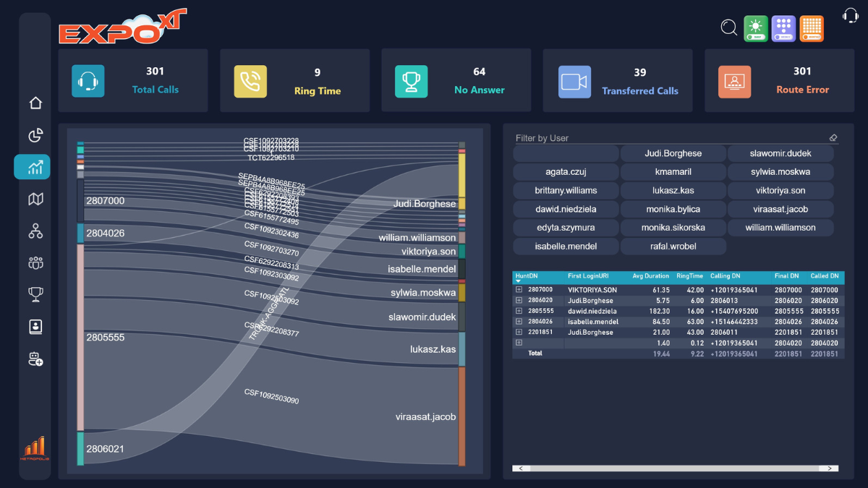
Task: Open the contact book icon in sidebar
Action: [x=35, y=326]
